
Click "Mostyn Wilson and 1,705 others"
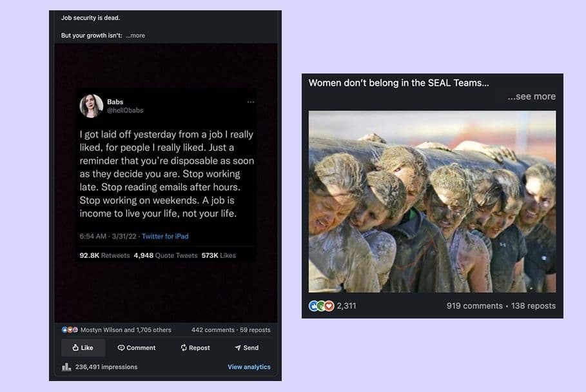pos(126,329)
